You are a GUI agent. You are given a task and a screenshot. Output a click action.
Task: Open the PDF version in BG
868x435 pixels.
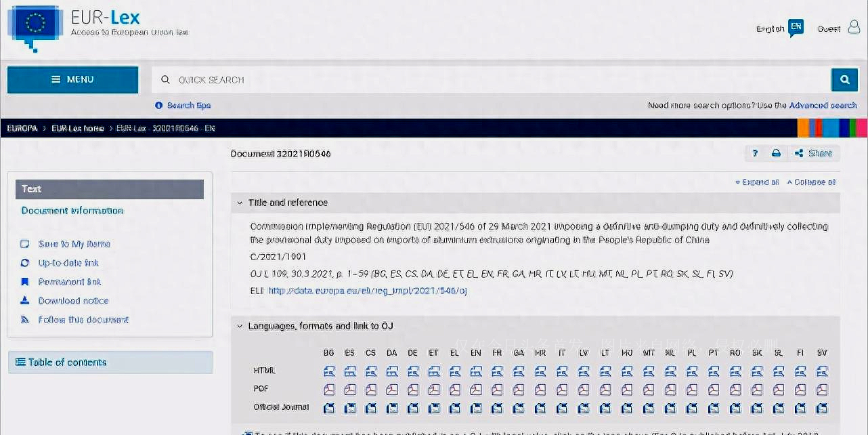point(329,390)
